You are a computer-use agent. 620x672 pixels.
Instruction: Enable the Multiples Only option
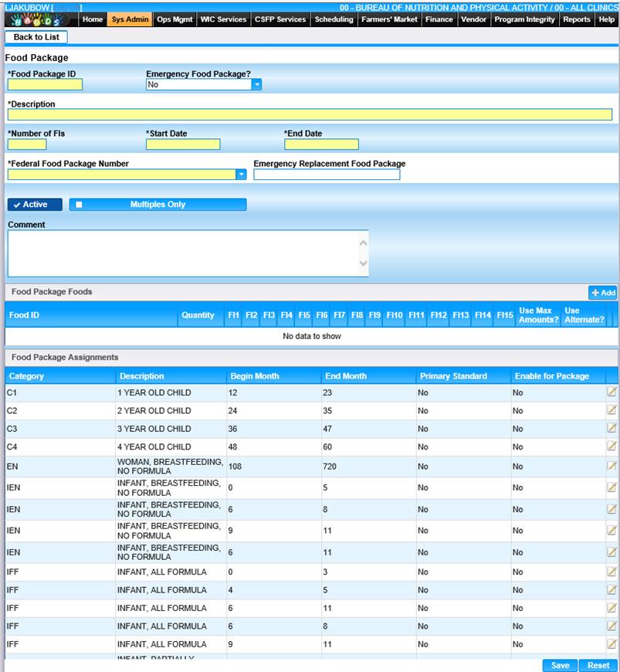pyautogui.click(x=158, y=205)
